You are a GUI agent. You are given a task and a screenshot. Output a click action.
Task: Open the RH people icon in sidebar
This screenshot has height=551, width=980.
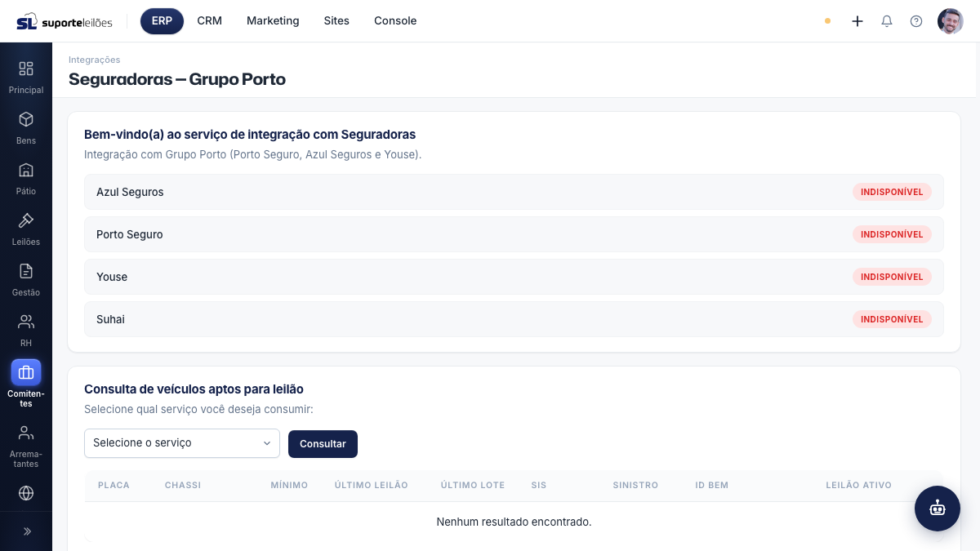point(26,322)
